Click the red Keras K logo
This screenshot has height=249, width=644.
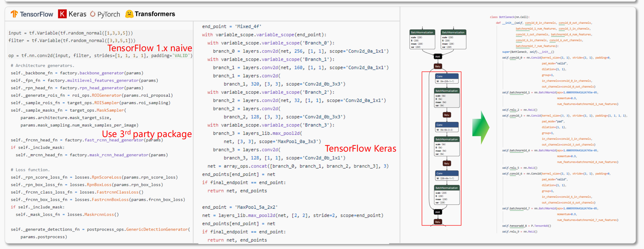[62, 14]
